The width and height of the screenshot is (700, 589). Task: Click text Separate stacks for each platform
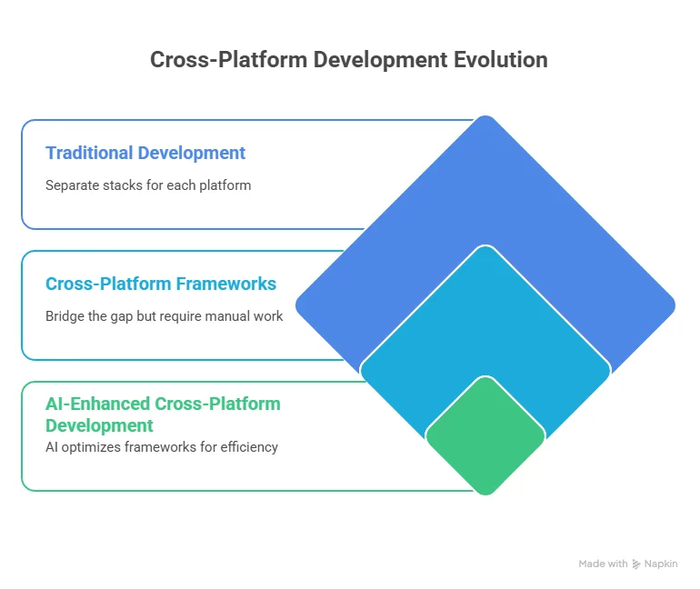click(x=148, y=185)
